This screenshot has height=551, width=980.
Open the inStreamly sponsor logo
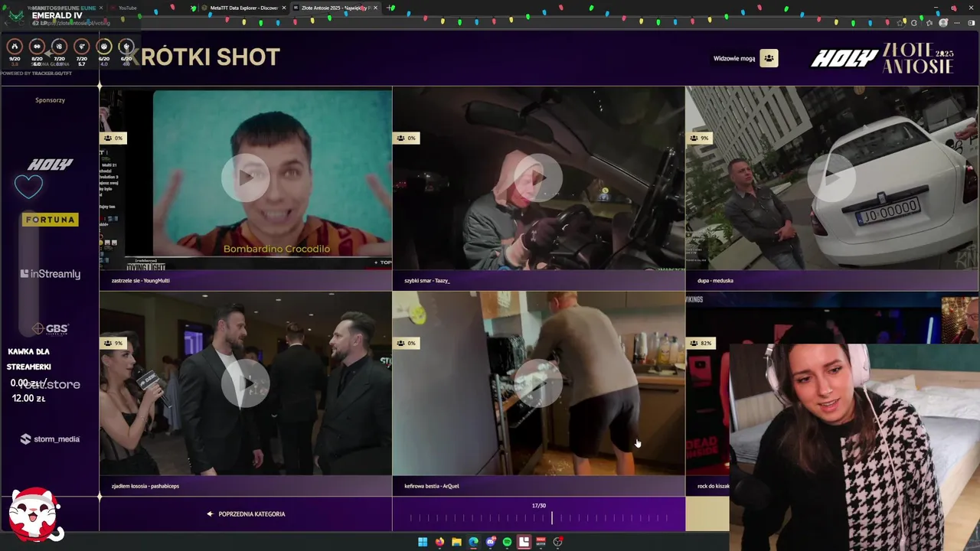click(50, 274)
